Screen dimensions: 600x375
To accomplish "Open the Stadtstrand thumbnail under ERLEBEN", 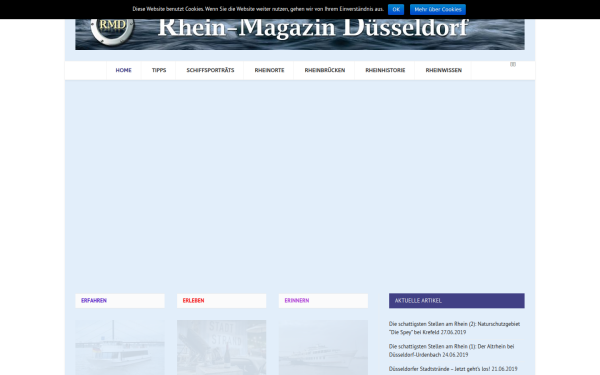I will (x=222, y=347).
